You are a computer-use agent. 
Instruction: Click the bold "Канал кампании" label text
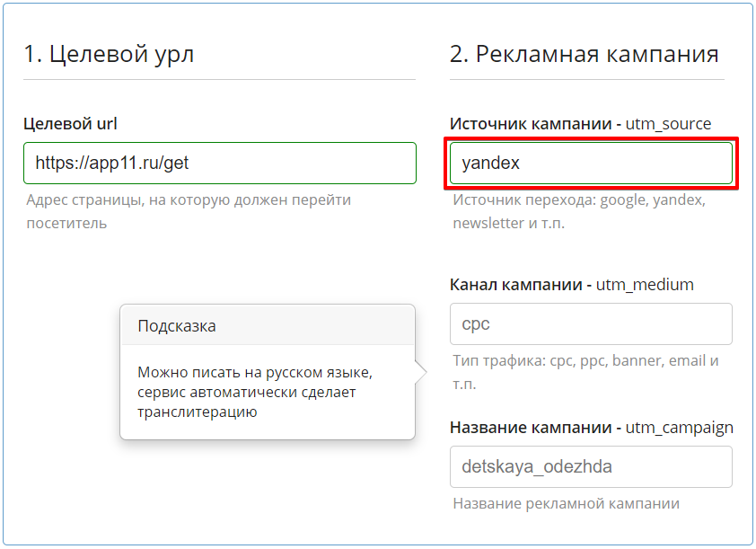click(516, 285)
